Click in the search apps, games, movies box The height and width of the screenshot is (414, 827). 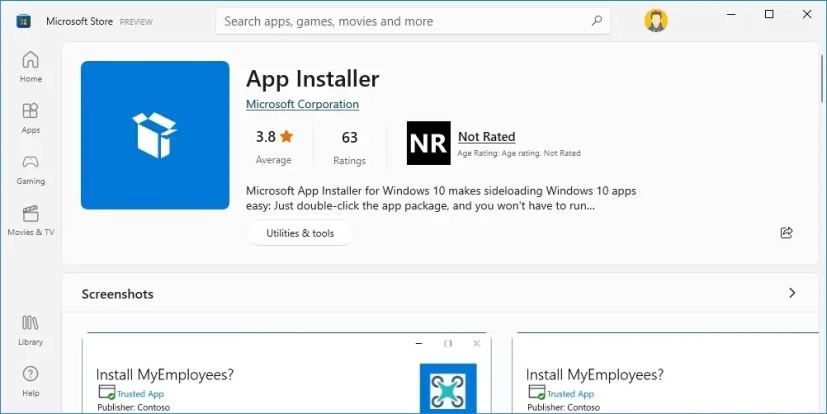413,21
